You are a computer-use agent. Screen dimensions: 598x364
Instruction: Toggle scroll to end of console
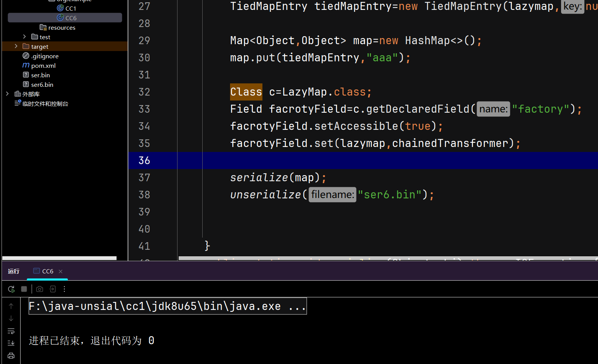[x=11, y=343]
